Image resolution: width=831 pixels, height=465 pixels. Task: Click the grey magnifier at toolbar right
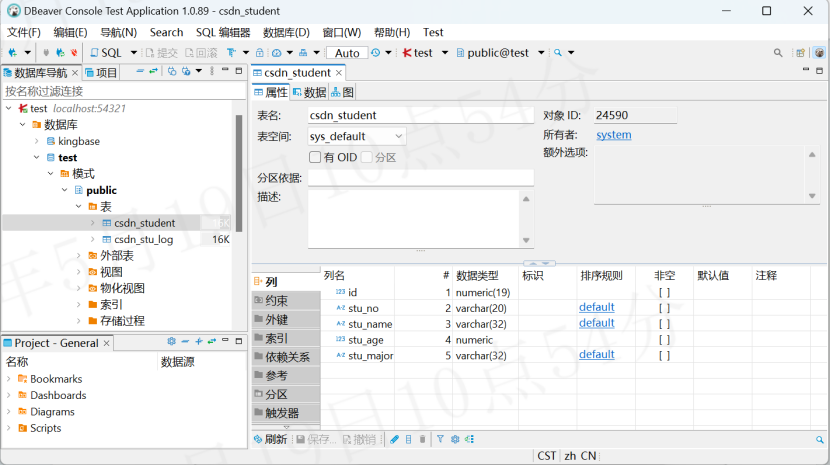point(777,52)
